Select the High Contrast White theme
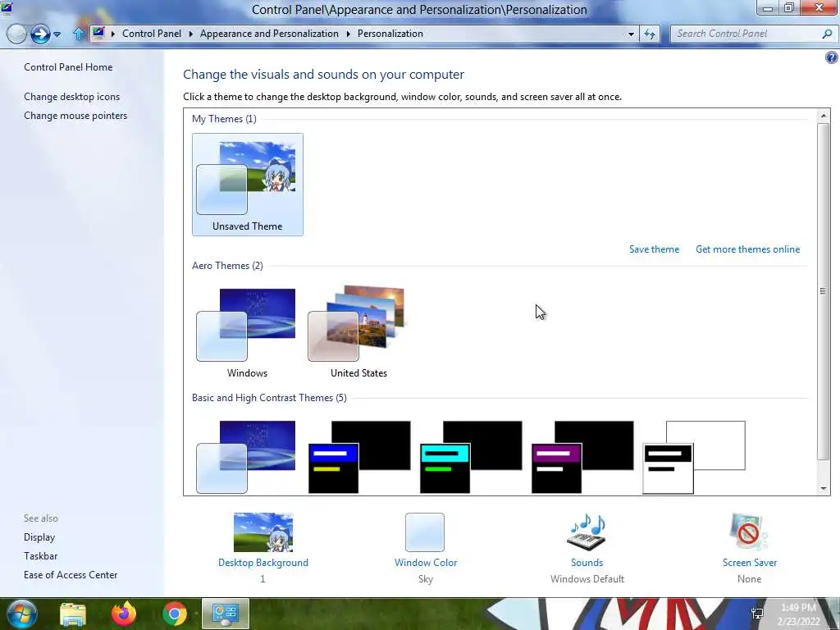The width and height of the screenshot is (840, 630). point(694,457)
